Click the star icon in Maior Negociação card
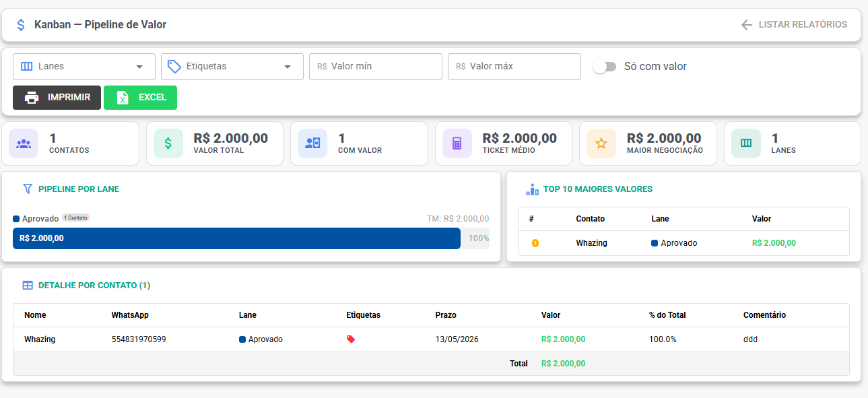Viewport: 868px width, 398px height. click(601, 143)
